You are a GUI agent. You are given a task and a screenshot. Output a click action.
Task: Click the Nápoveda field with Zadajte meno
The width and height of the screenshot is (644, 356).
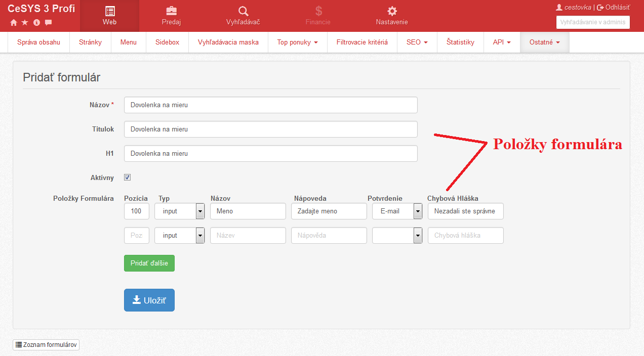pyautogui.click(x=329, y=211)
